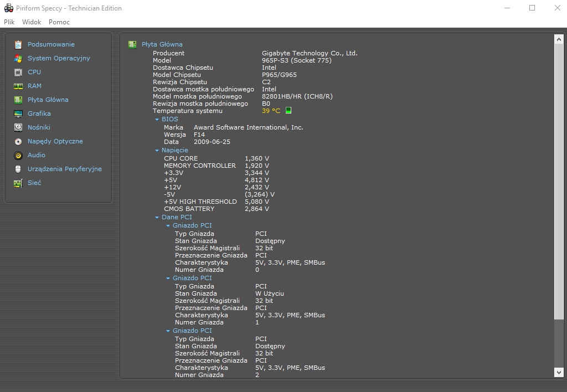Click the W Użyciu slot status
The image size is (567, 392).
270,293
